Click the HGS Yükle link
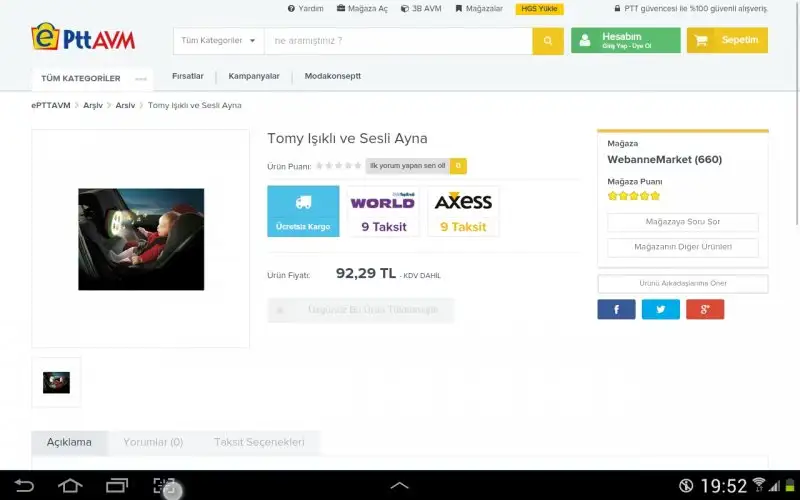The image size is (800, 500). pyautogui.click(x=540, y=9)
